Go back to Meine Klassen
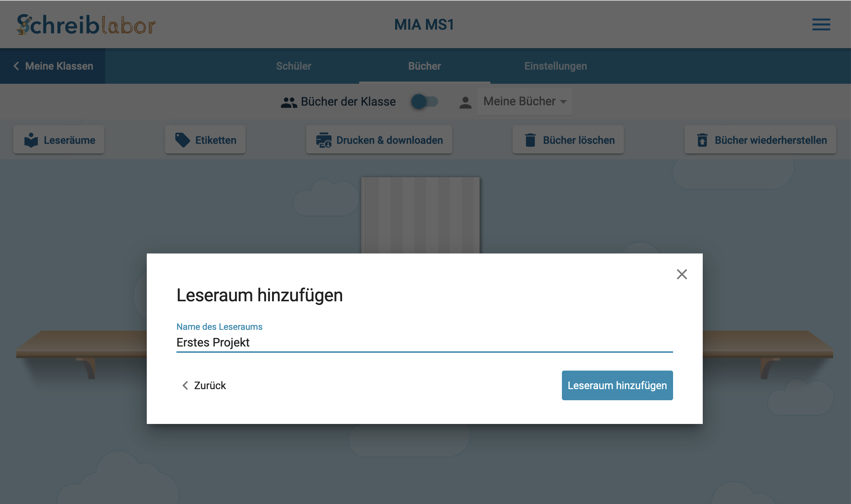The height and width of the screenshot is (504, 851). tap(53, 66)
